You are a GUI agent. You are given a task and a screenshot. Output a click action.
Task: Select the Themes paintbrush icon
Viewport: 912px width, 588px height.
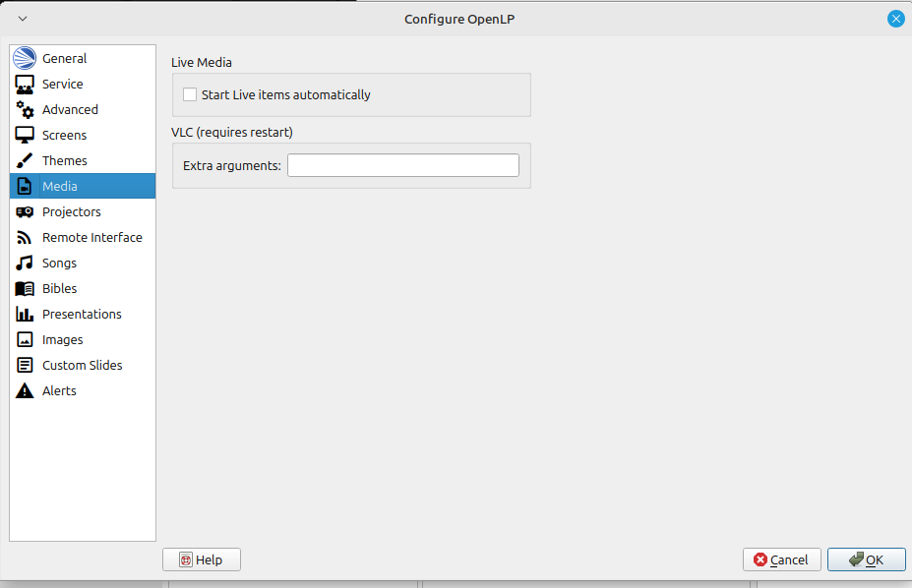point(25,160)
